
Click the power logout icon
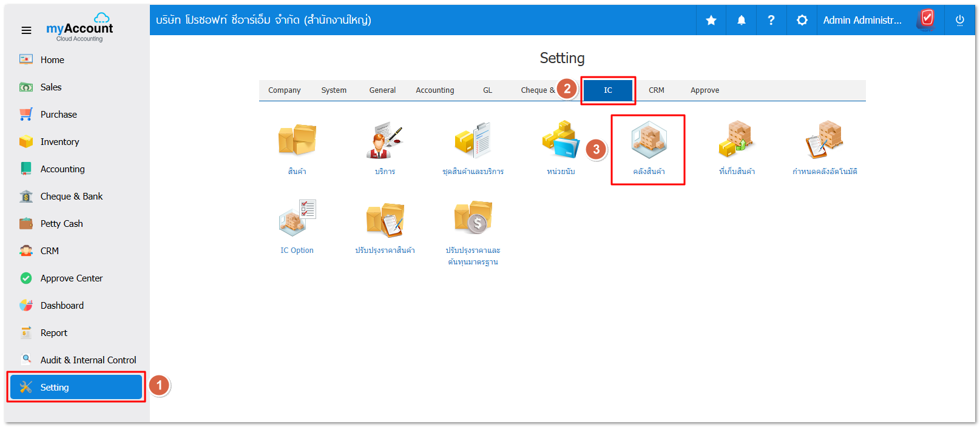(959, 21)
